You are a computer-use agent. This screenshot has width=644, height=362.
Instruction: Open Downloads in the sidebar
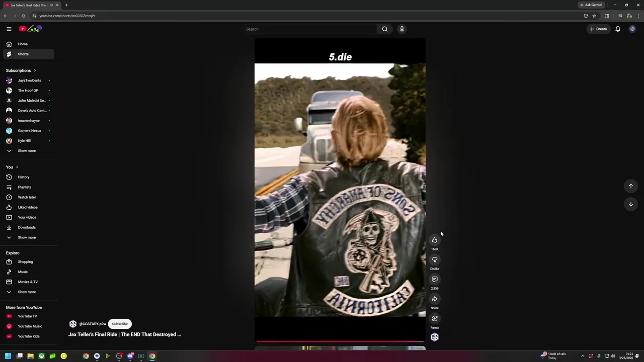tap(28, 227)
